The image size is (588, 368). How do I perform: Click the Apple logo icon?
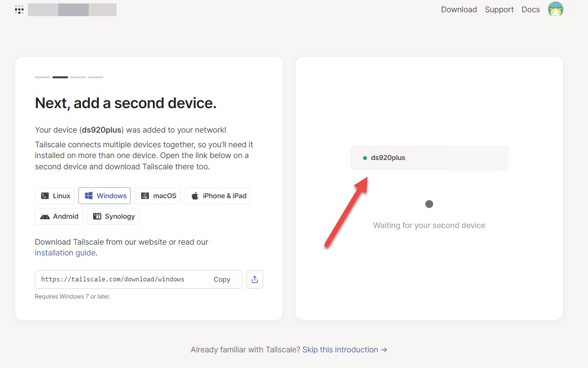coord(195,196)
